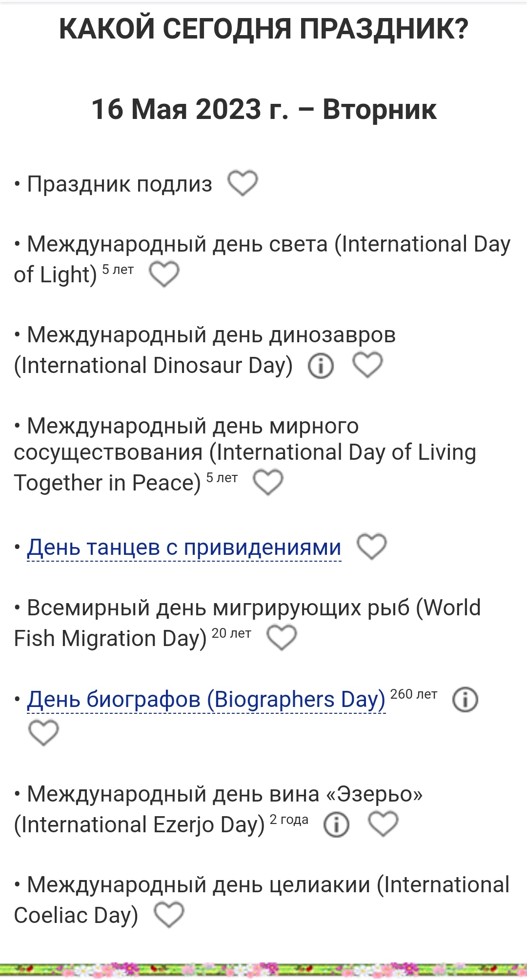Screen dimensions: 527x980
Task: Favorite World Fish Migration Day heart
Action: [282, 638]
